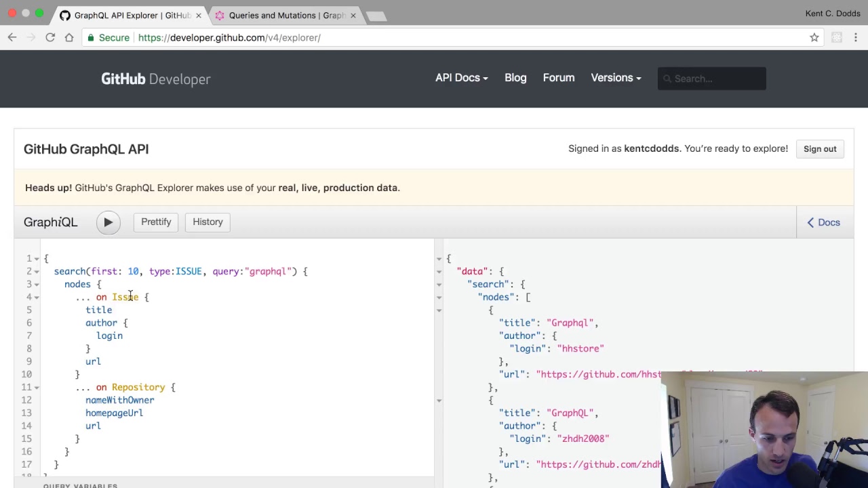Collapse code fold at line 1

point(37,259)
